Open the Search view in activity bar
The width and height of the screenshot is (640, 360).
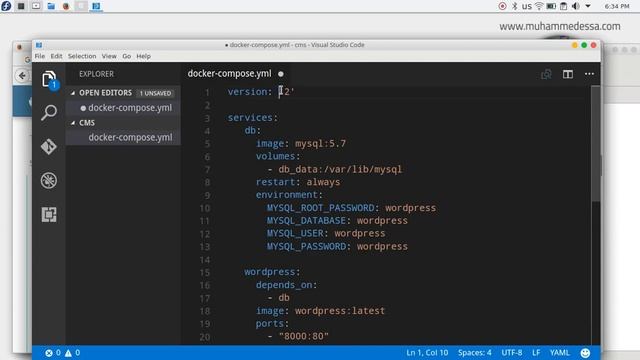(49, 113)
